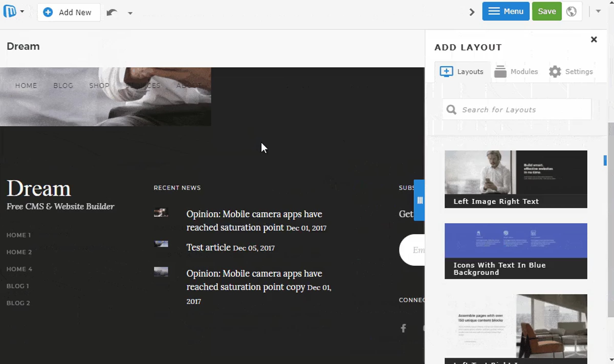Select the Layouts tab
614x364 pixels.
point(462,72)
